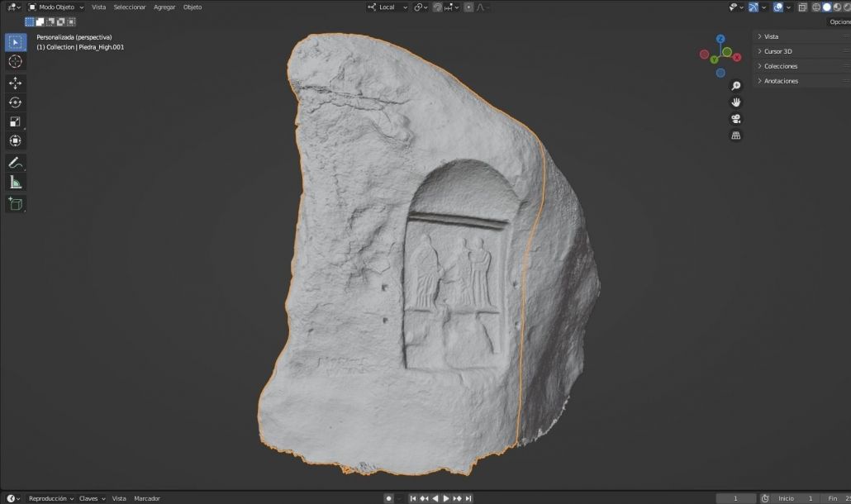Play animation in reverse
This screenshot has height=504, width=851.
pos(435,498)
